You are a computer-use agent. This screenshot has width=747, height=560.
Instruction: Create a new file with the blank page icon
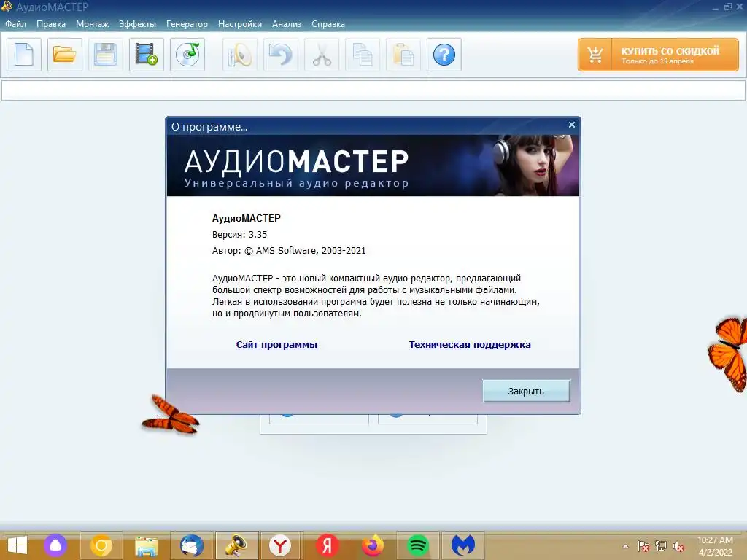24,55
